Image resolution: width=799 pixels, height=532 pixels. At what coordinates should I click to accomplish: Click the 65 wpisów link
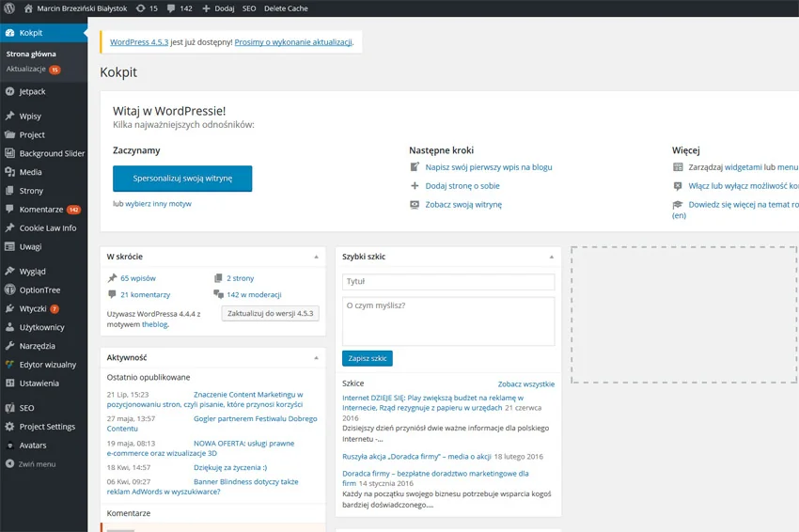(x=138, y=278)
